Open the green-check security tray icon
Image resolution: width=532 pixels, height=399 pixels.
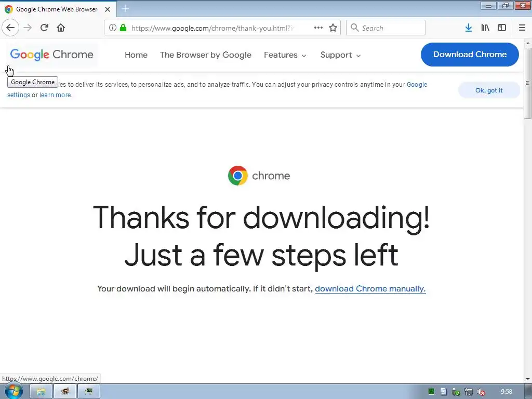coord(456,392)
